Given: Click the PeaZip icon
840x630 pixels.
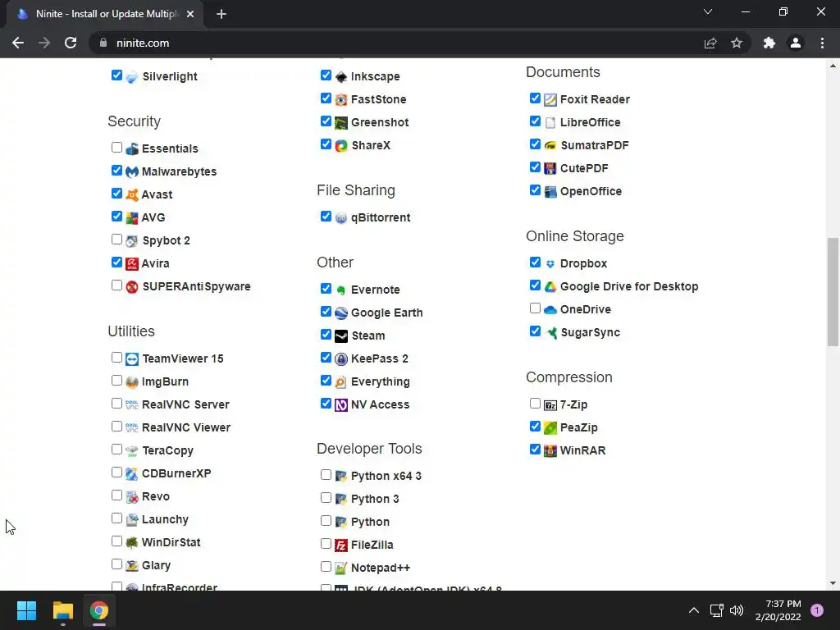Looking at the screenshot, I should pos(550,427).
